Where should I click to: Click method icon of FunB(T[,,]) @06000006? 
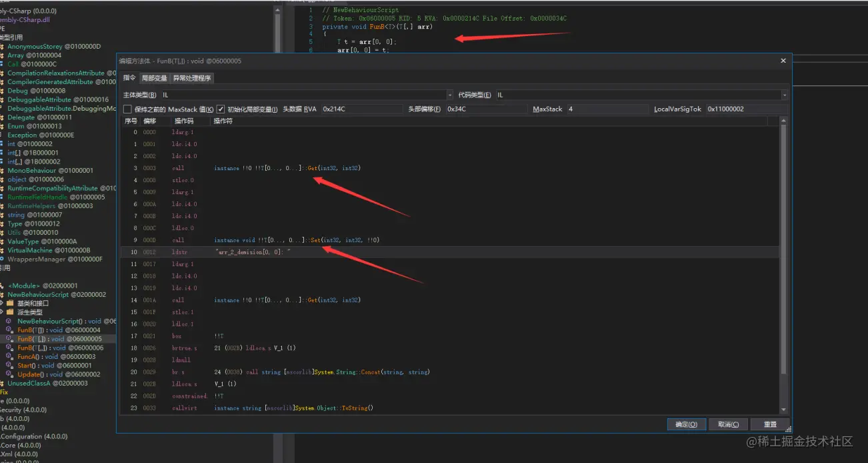[x=10, y=348]
